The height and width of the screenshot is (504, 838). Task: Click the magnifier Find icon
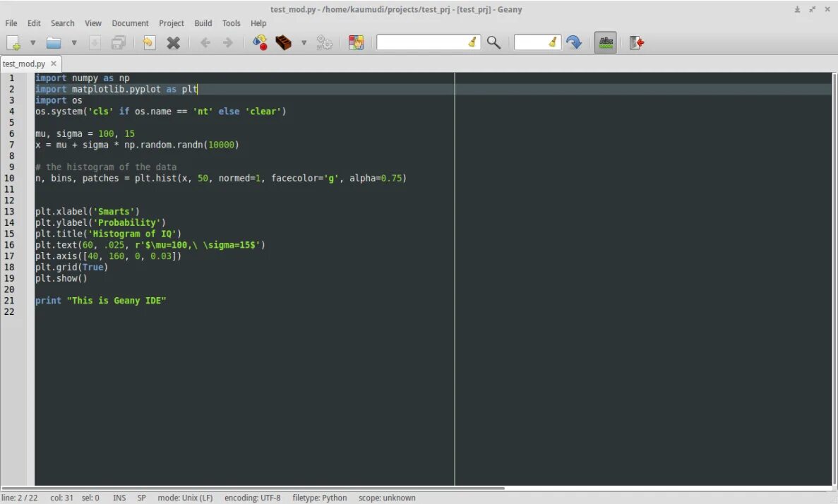tap(493, 43)
